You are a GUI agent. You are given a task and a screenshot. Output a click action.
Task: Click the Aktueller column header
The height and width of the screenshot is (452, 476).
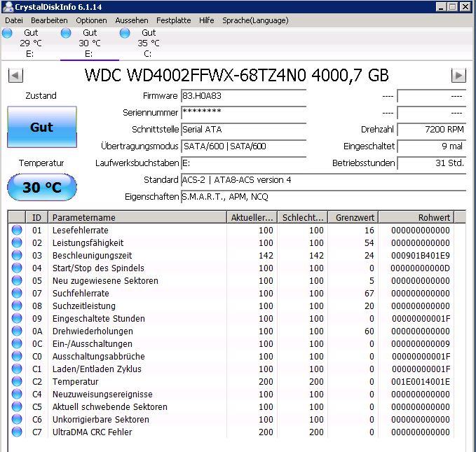pos(252,217)
